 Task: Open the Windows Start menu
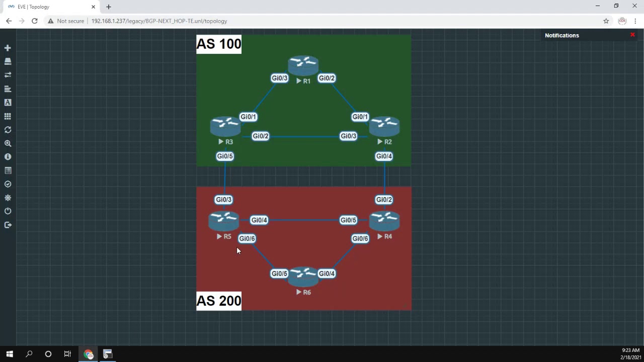[x=10, y=354]
